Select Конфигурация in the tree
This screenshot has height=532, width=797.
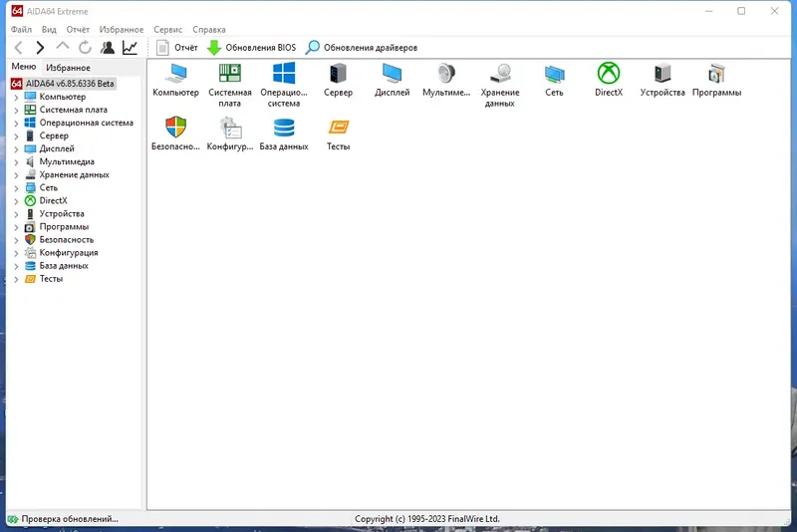pyautogui.click(x=61, y=252)
